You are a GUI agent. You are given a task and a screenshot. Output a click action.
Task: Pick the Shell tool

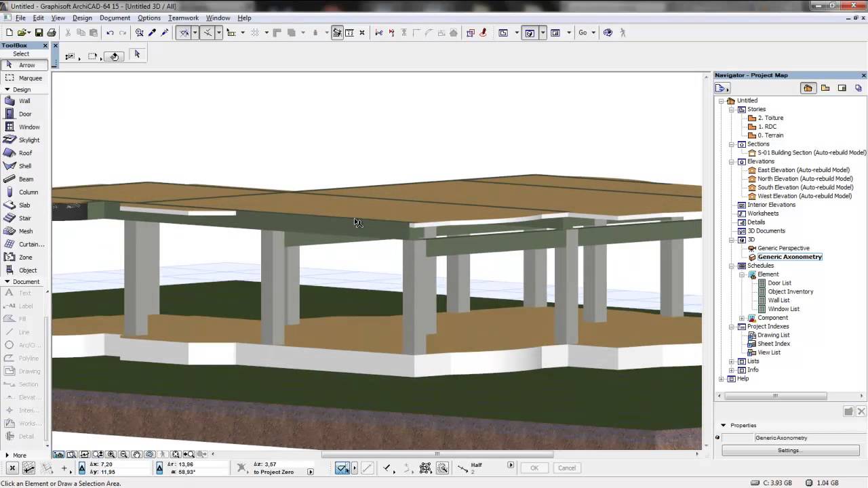click(x=24, y=166)
